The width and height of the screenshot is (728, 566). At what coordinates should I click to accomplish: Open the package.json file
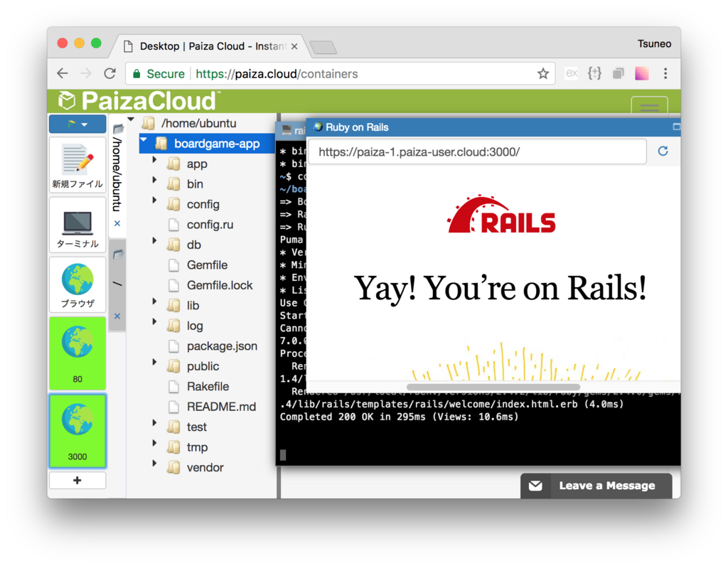222,346
